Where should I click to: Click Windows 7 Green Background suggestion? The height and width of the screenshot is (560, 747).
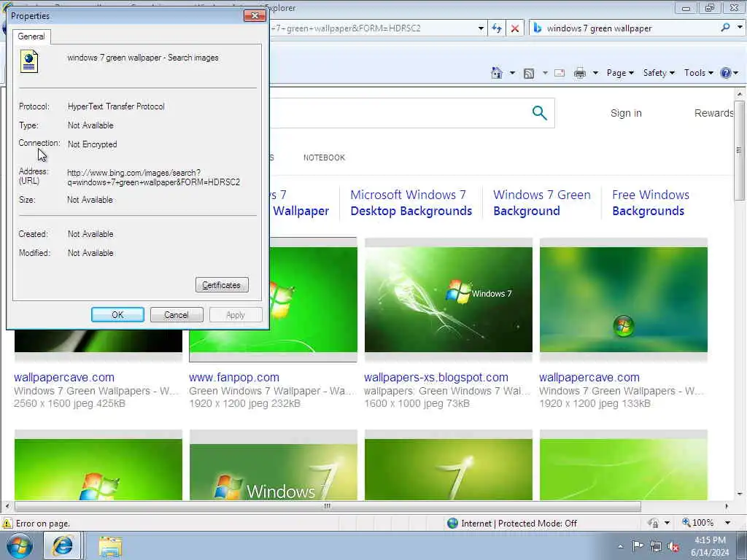tap(542, 203)
